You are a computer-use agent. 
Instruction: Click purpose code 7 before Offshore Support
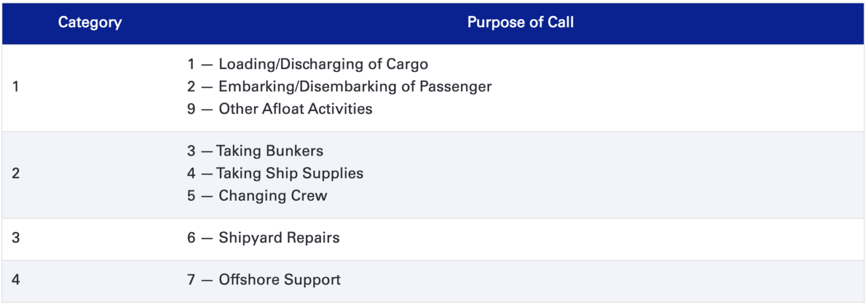pyautogui.click(x=192, y=280)
